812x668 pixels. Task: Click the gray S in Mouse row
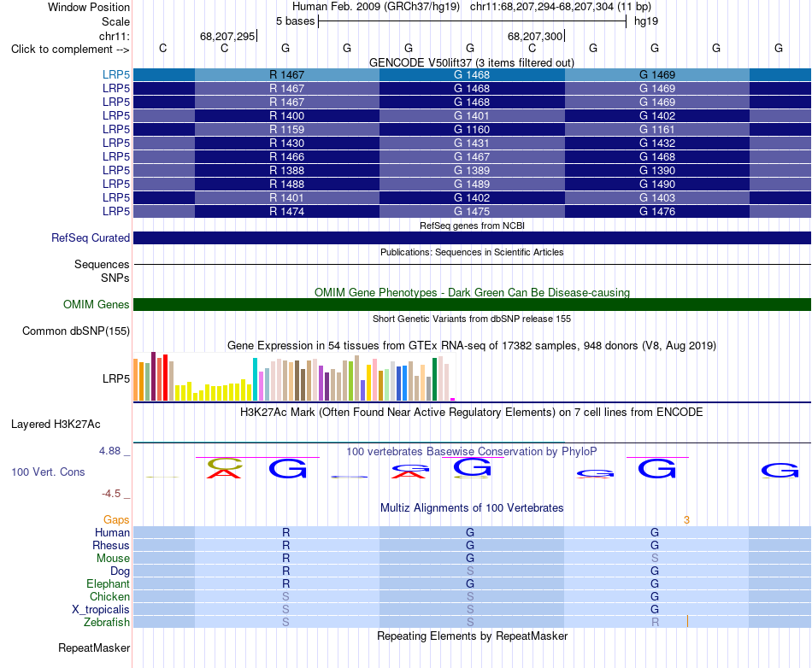pos(655,559)
